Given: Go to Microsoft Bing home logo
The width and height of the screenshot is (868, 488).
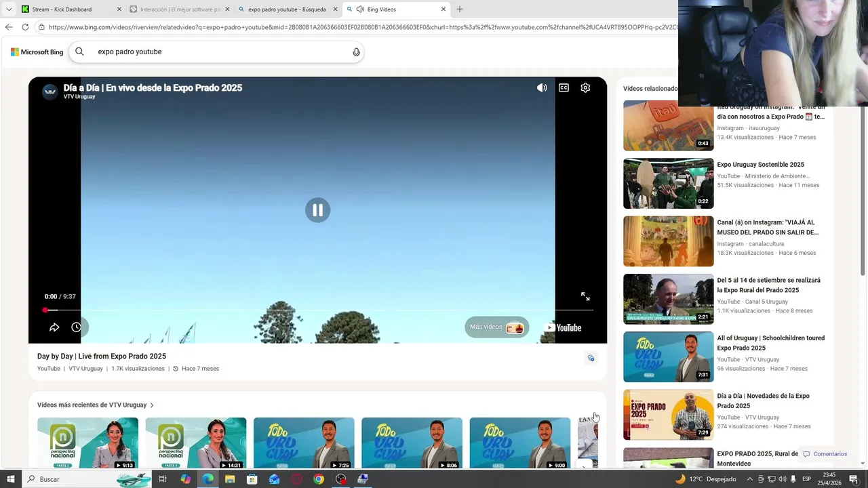Looking at the screenshot, I should click(x=37, y=52).
